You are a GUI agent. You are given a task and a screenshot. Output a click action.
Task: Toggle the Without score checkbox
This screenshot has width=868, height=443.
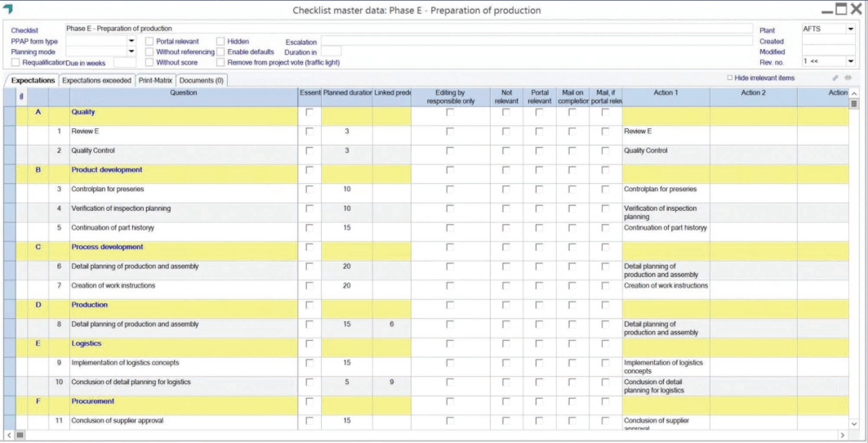click(x=149, y=62)
